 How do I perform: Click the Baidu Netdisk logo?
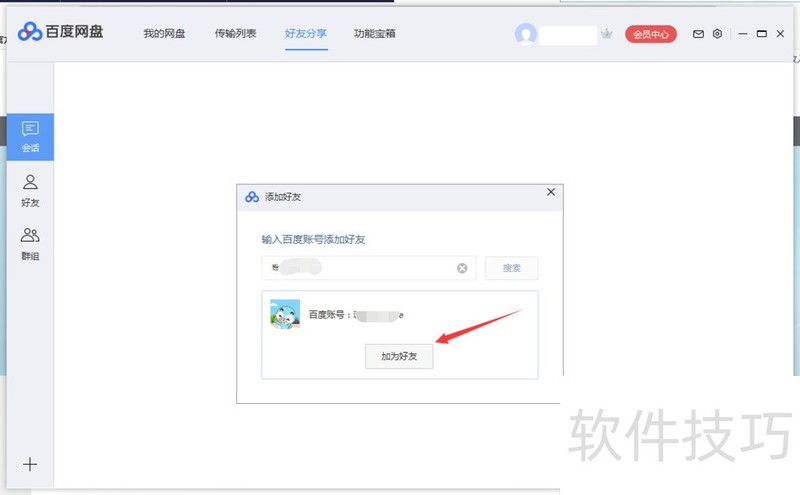coord(60,32)
